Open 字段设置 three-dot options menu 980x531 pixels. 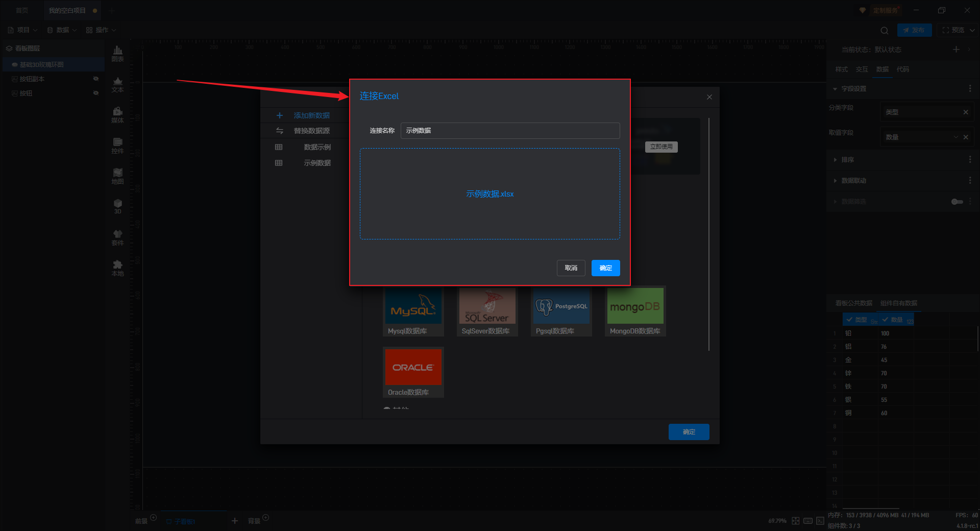click(970, 88)
